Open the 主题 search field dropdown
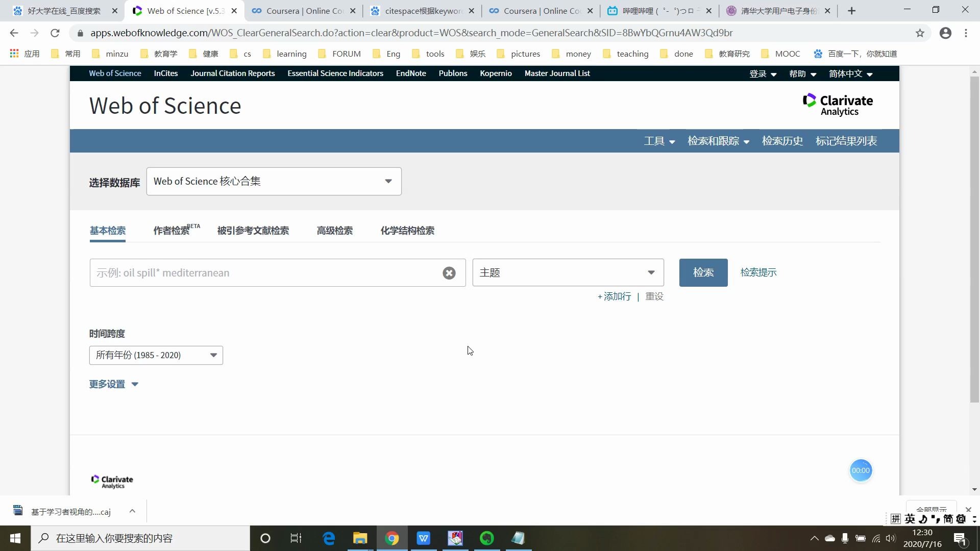The width and height of the screenshot is (980, 551). (568, 272)
